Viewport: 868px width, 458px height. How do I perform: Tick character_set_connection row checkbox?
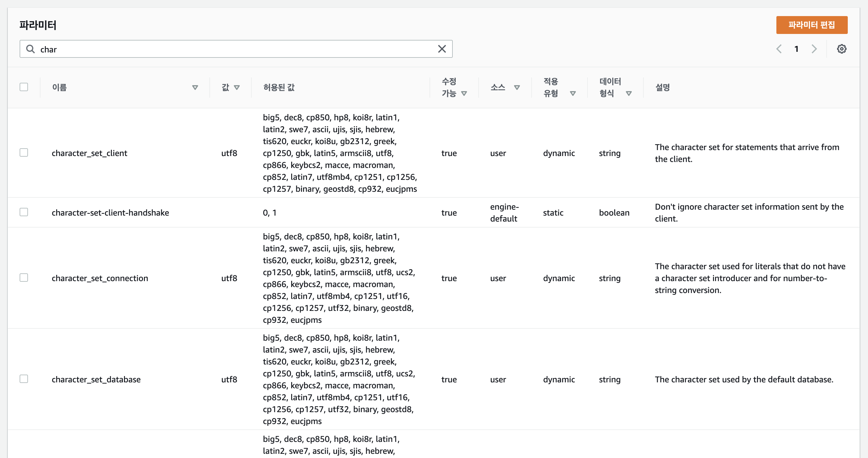pos(24,278)
